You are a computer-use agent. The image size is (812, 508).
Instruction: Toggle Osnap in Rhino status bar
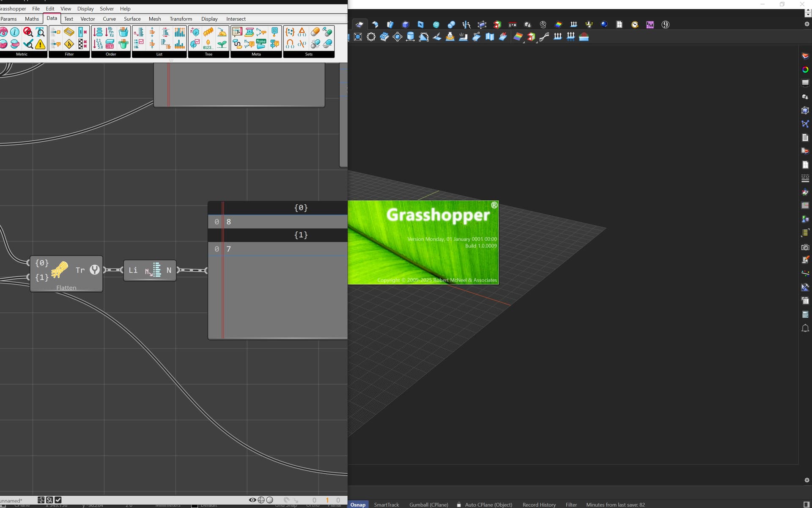pos(358,505)
